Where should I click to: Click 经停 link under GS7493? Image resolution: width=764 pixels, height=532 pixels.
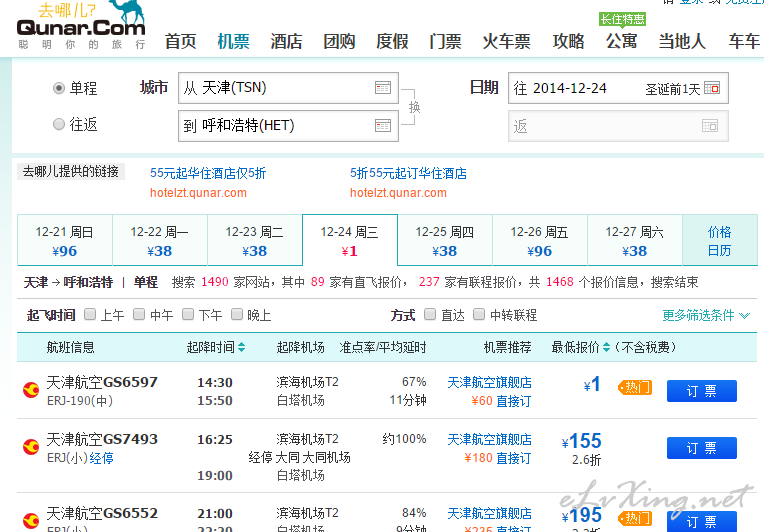(101, 458)
